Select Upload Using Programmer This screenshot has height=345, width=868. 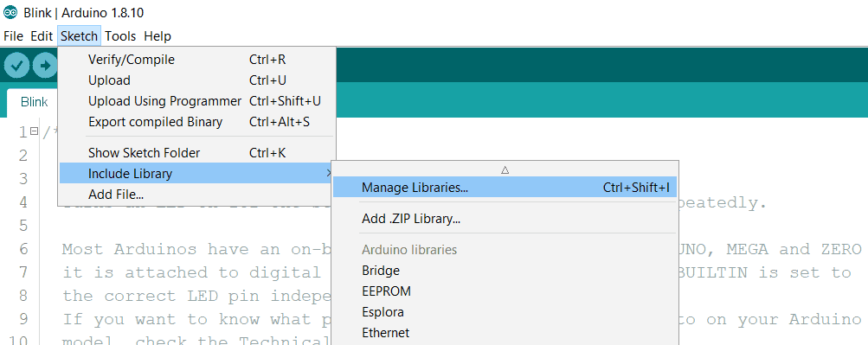[x=197, y=101]
